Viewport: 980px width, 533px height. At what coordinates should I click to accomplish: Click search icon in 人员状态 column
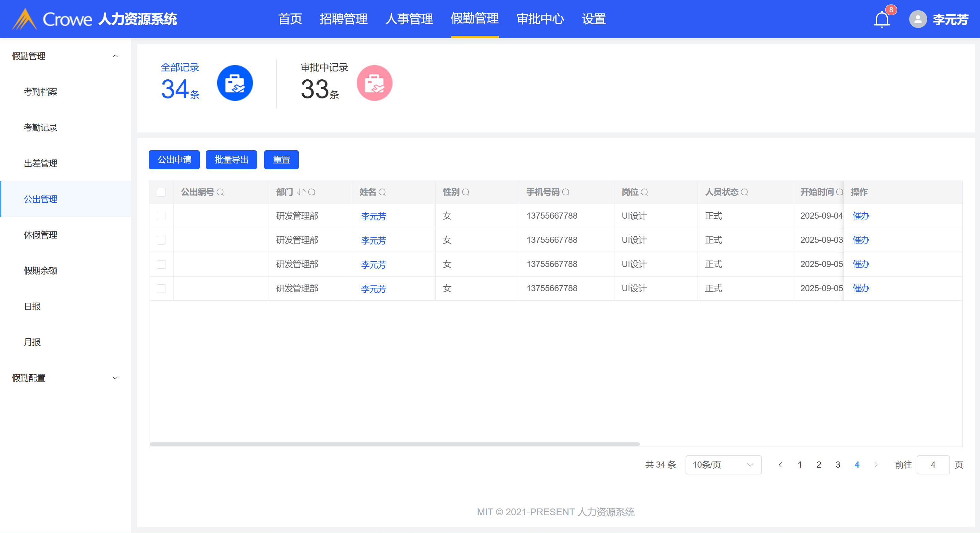pos(744,192)
